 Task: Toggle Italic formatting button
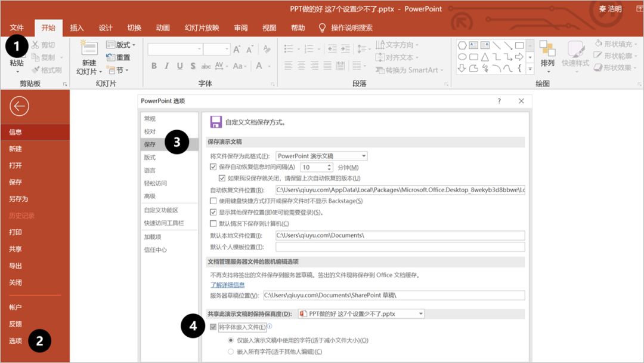point(167,66)
